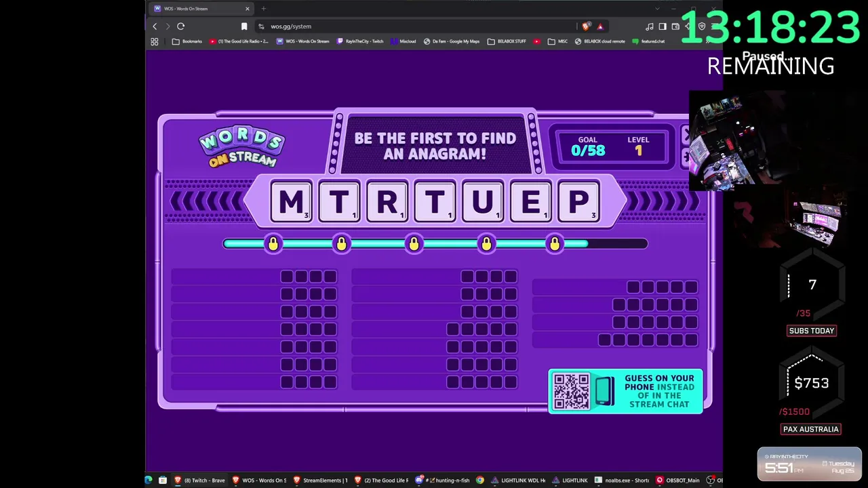
Task: Click the letter M tile
Action: (x=291, y=201)
